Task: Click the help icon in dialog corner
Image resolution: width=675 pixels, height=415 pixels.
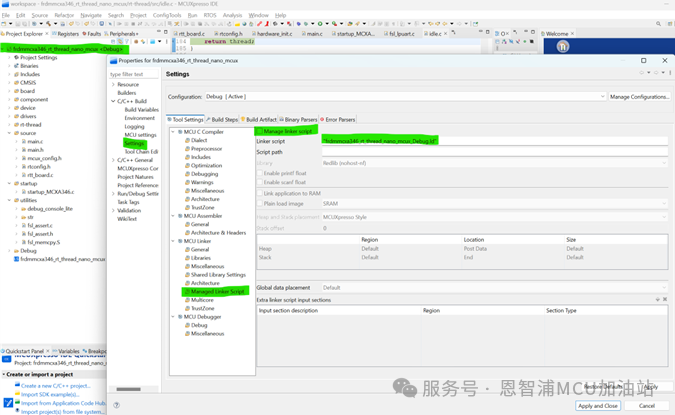Action: [x=117, y=405]
